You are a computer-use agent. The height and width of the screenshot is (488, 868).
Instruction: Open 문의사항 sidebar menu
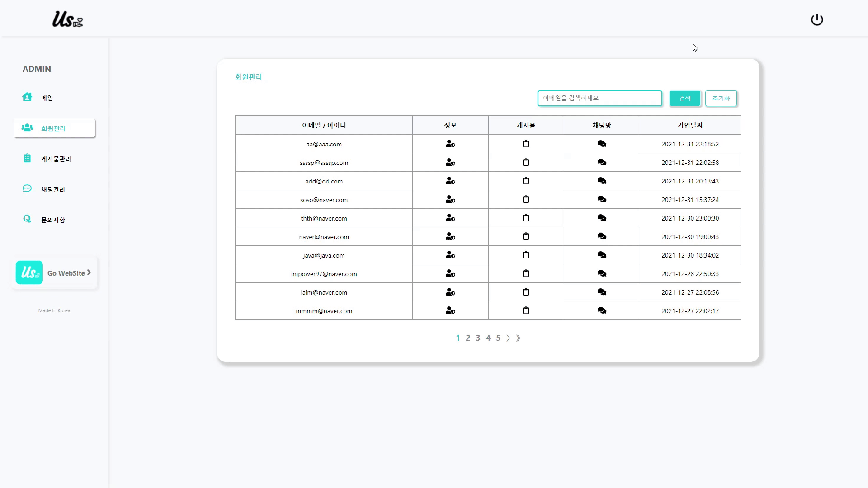54,220
